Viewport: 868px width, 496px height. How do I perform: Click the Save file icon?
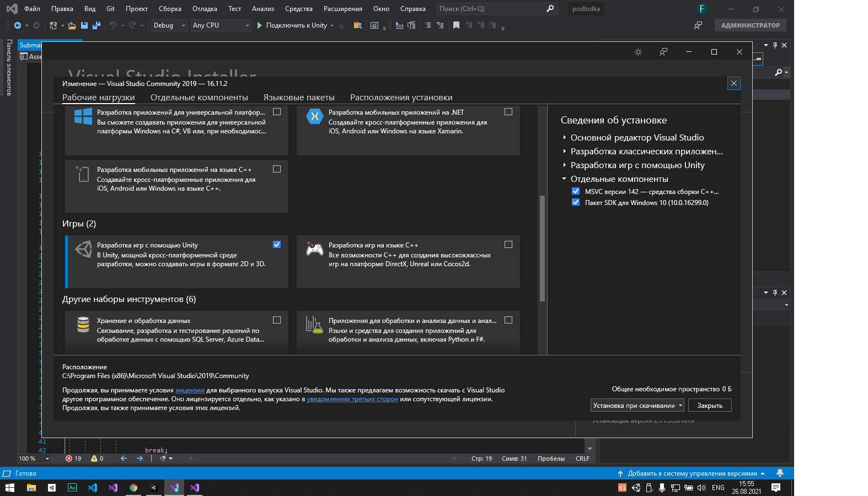(84, 25)
